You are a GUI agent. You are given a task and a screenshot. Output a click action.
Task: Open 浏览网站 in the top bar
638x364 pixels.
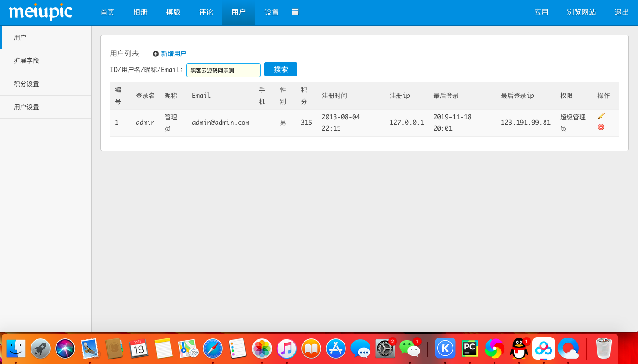(581, 12)
